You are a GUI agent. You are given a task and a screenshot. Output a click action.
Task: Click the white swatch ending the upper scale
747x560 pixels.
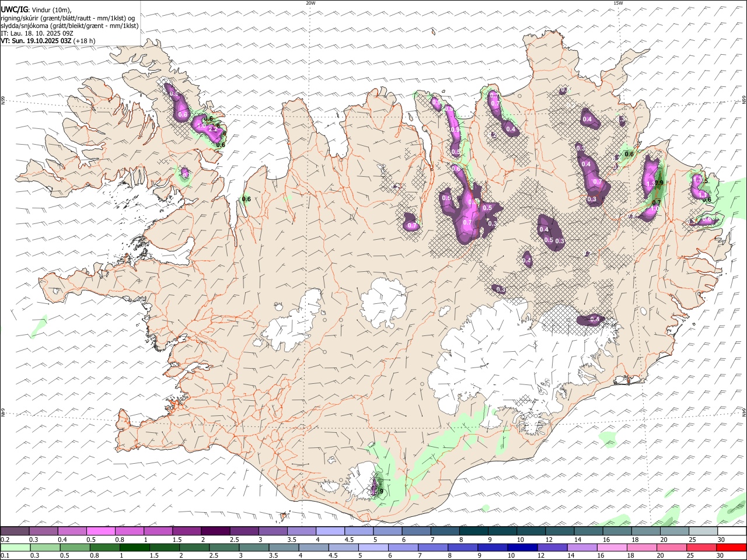click(732, 531)
